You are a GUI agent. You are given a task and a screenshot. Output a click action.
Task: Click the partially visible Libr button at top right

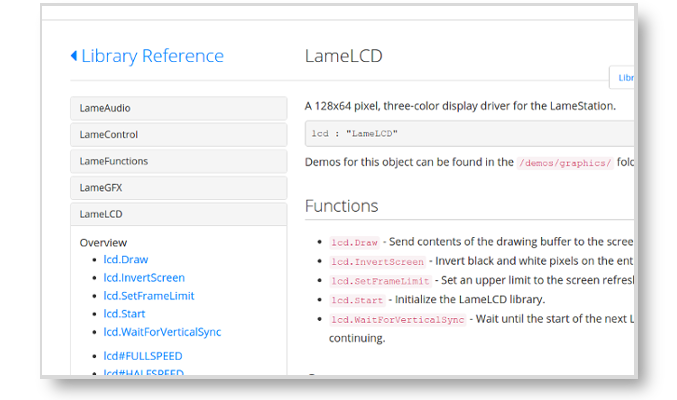622,78
